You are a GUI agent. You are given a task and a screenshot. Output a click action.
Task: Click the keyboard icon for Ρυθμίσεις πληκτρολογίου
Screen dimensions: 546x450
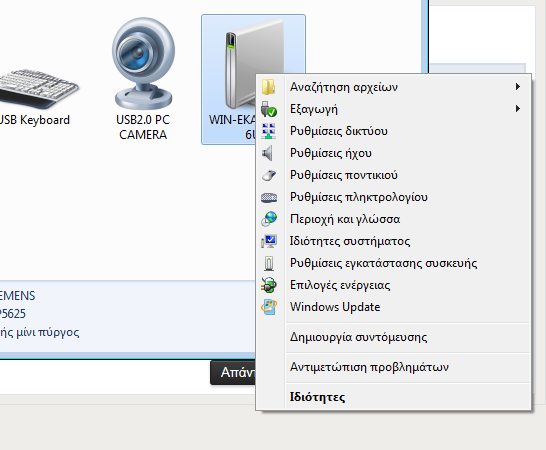pyautogui.click(x=269, y=198)
